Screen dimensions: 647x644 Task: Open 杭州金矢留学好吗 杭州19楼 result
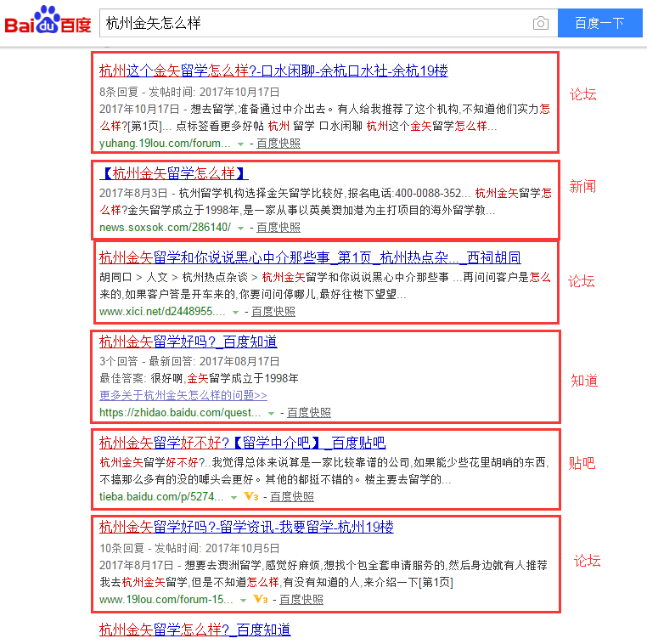click(x=246, y=527)
